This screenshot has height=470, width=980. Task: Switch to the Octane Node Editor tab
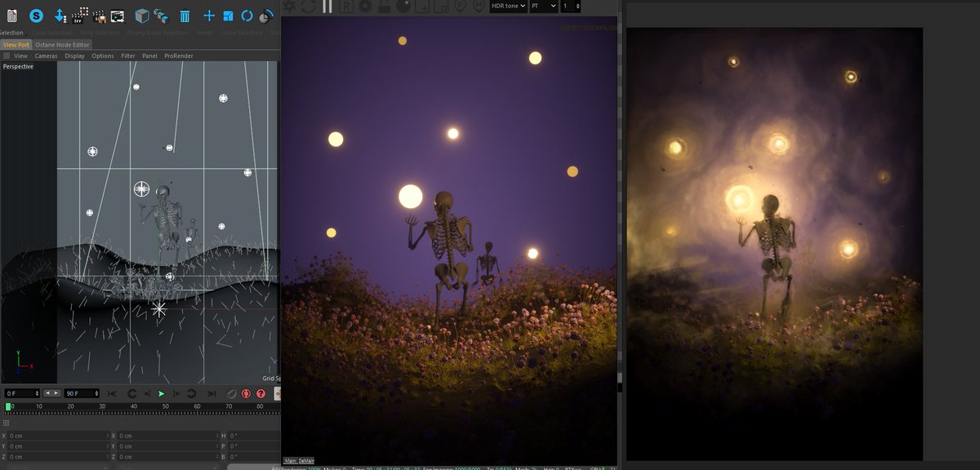(62, 45)
